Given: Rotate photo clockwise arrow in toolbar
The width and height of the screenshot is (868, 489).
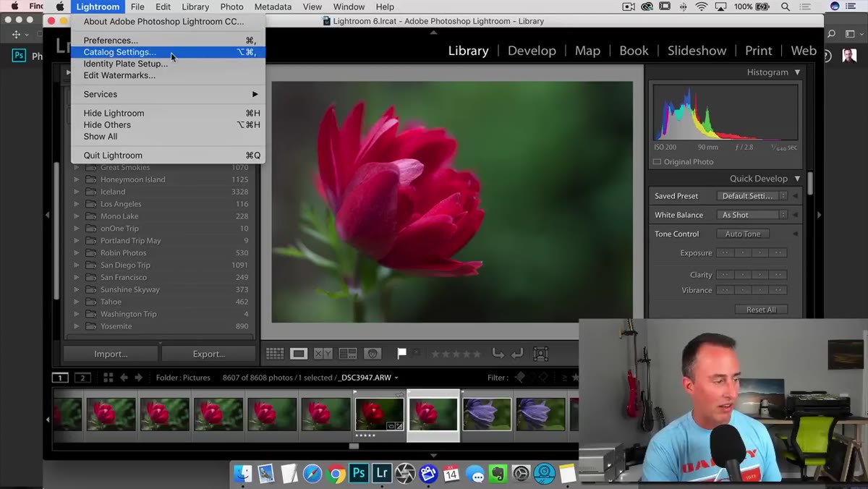Looking at the screenshot, I should point(517,354).
